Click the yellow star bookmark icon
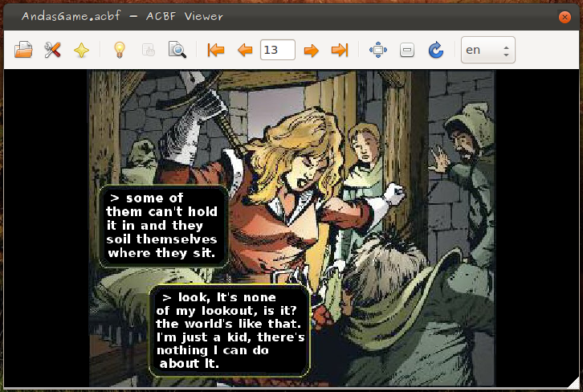The height and width of the screenshot is (392, 583). click(81, 51)
